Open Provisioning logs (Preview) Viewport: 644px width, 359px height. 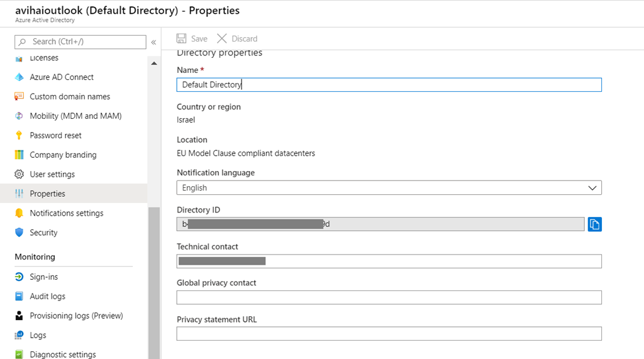click(x=76, y=316)
